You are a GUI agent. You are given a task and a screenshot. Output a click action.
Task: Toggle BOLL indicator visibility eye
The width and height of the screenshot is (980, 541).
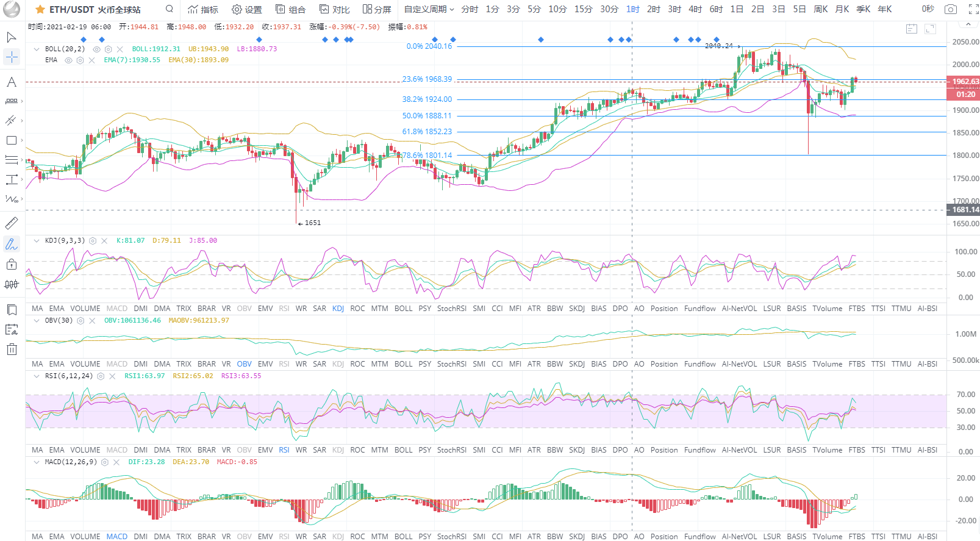pyautogui.click(x=96, y=49)
